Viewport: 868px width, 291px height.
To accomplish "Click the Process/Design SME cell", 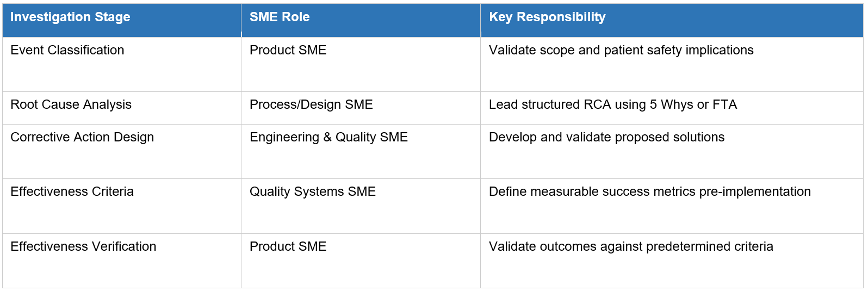I will [361, 108].
